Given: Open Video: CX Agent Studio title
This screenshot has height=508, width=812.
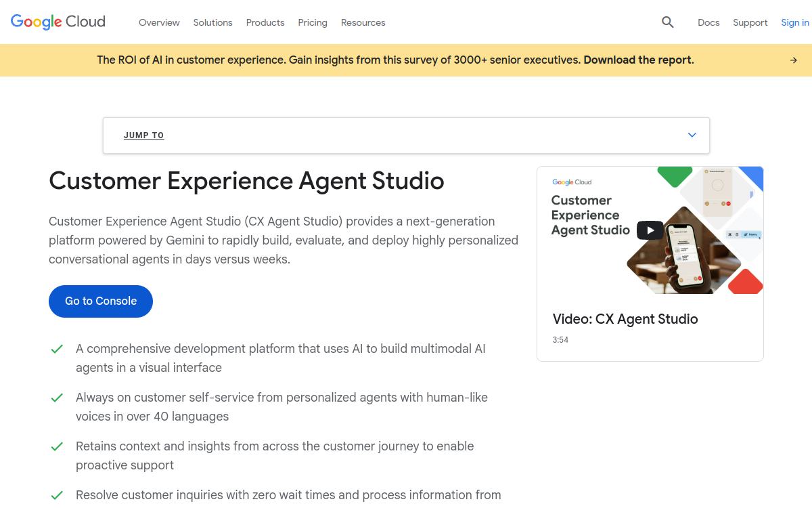Looking at the screenshot, I should (x=625, y=319).
